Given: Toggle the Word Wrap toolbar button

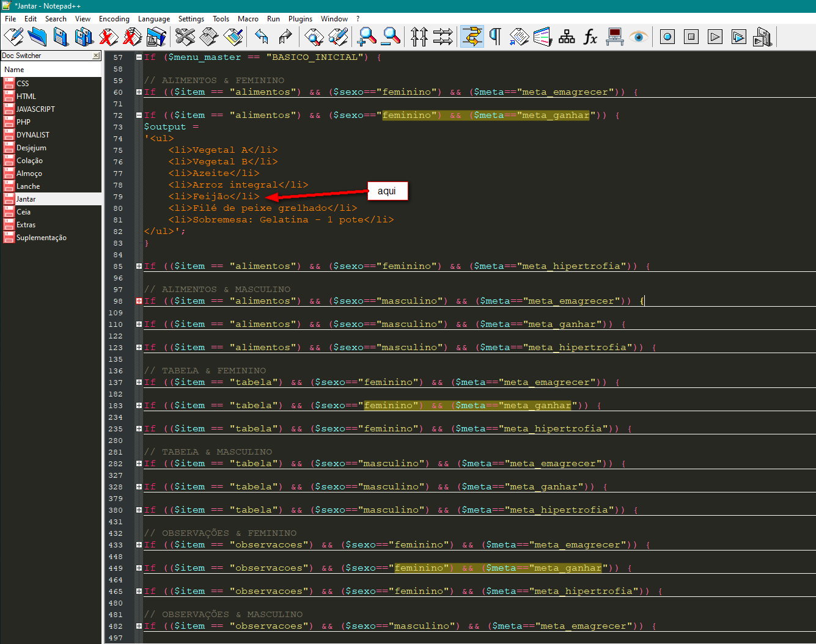Looking at the screenshot, I should (x=472, y=37).
